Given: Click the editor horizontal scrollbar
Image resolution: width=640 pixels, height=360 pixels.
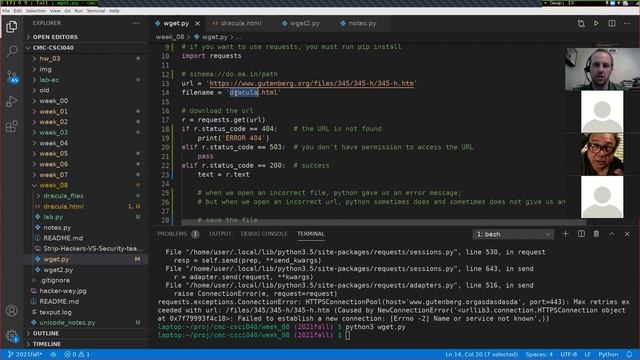Looking at the screenshot, I should tap(384, 223).
